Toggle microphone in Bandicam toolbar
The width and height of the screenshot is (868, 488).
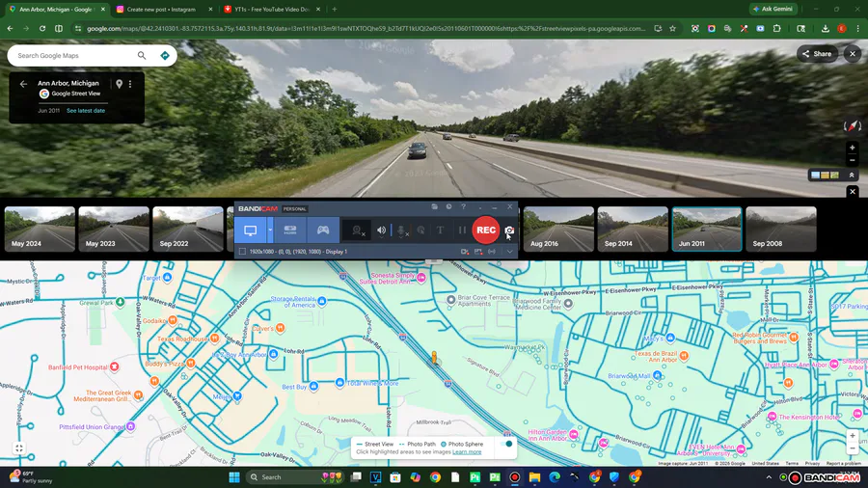(402, 230)
